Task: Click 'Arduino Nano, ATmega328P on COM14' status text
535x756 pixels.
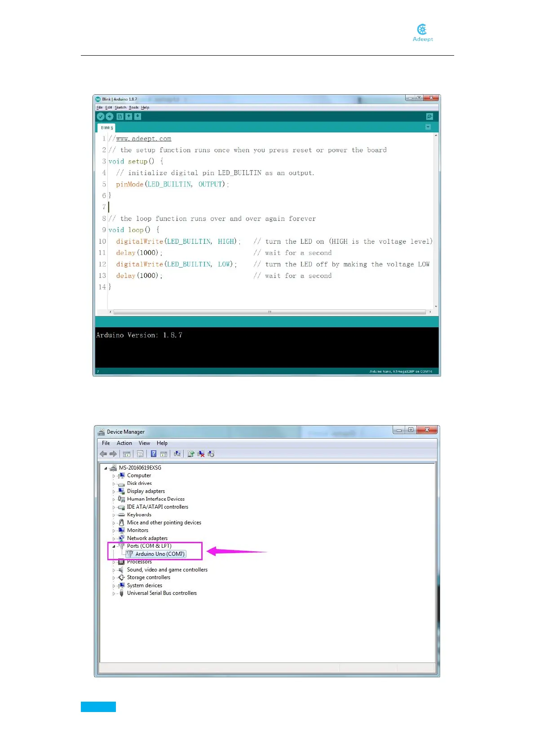Action: point(401,371)
